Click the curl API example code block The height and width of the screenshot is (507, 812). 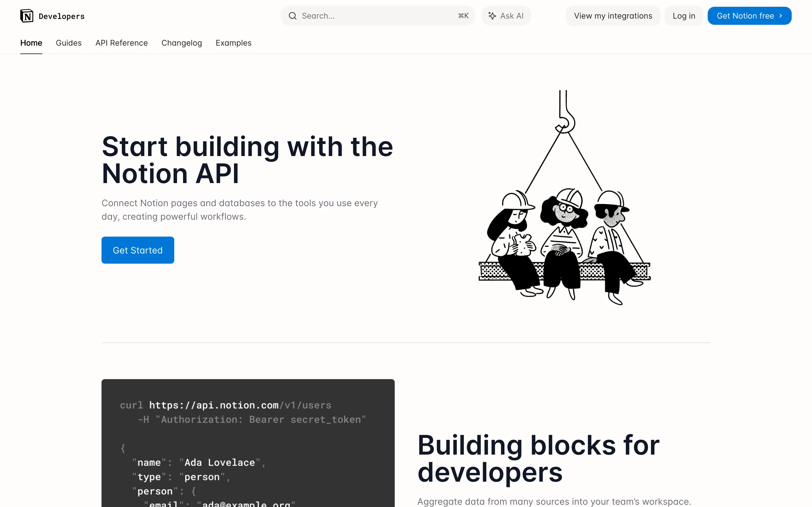pos(248,442)
